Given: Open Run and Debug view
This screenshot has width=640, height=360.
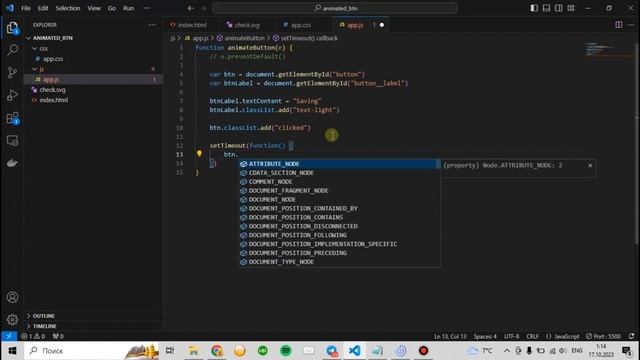Looking at the screenshot, I should coord(12,95).
